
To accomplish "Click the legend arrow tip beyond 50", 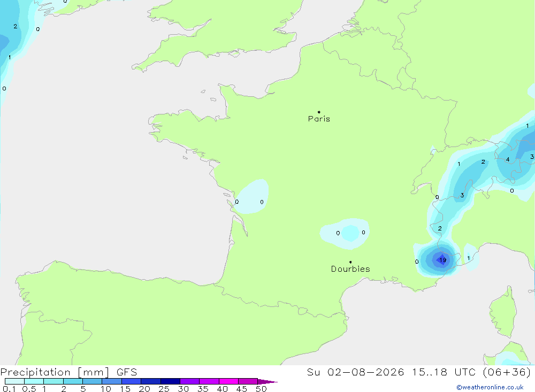I will [x=268, y=381].
